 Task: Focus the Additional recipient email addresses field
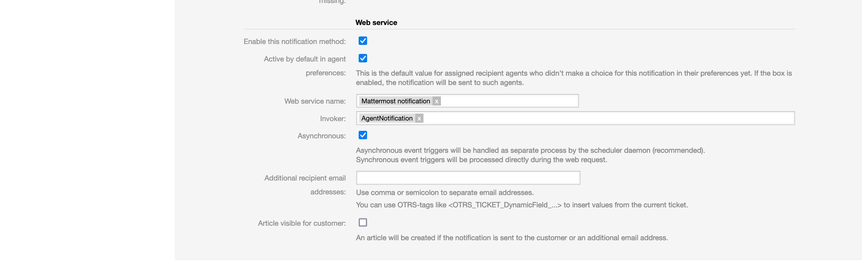(x=468, y=178)
